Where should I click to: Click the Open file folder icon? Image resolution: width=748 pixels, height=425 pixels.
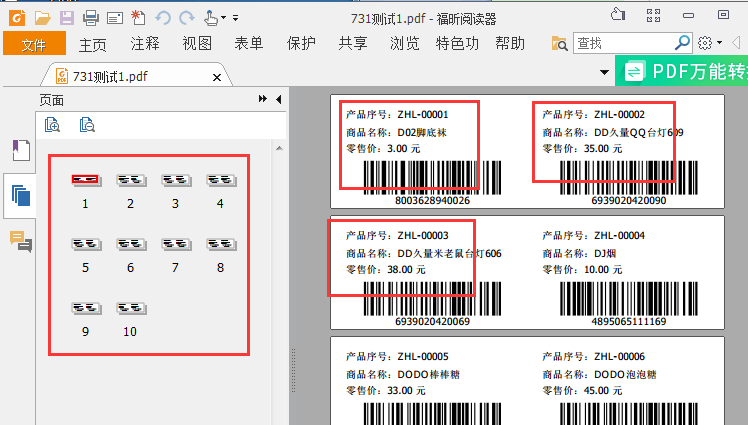pos(42,17)
